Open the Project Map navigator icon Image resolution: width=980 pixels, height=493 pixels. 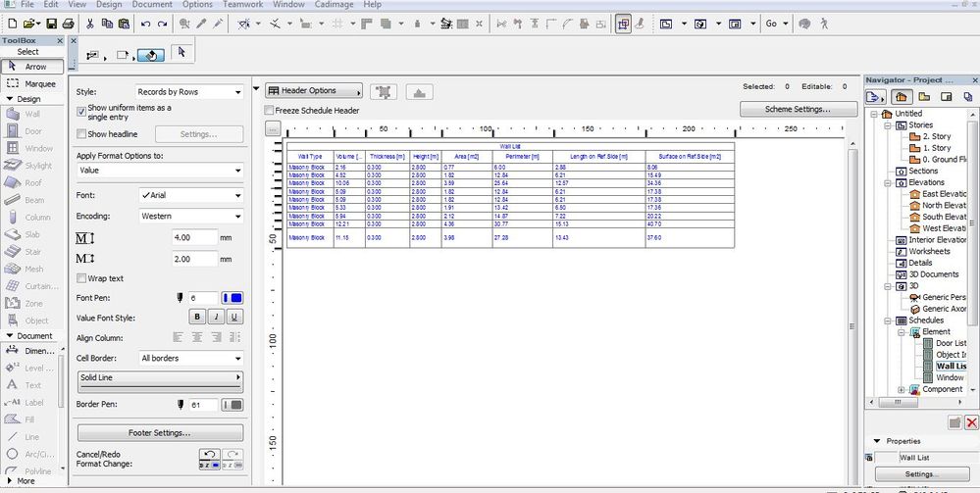coord(900,97)
